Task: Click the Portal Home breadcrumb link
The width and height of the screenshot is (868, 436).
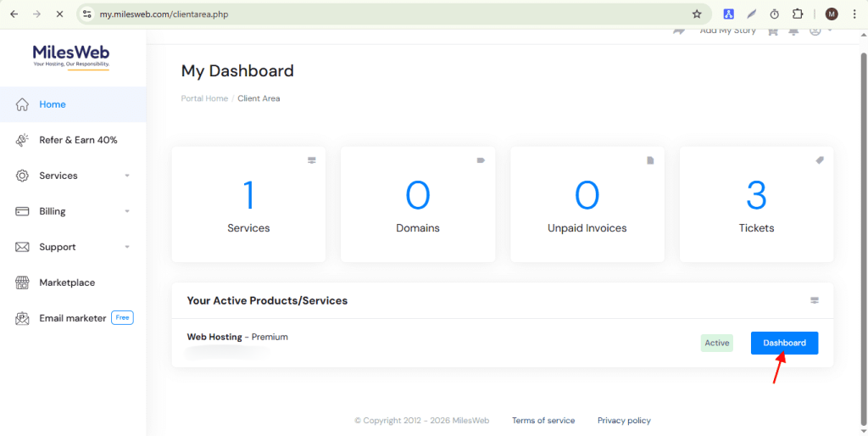Action: pyautogui.click(x=204, y=98)
